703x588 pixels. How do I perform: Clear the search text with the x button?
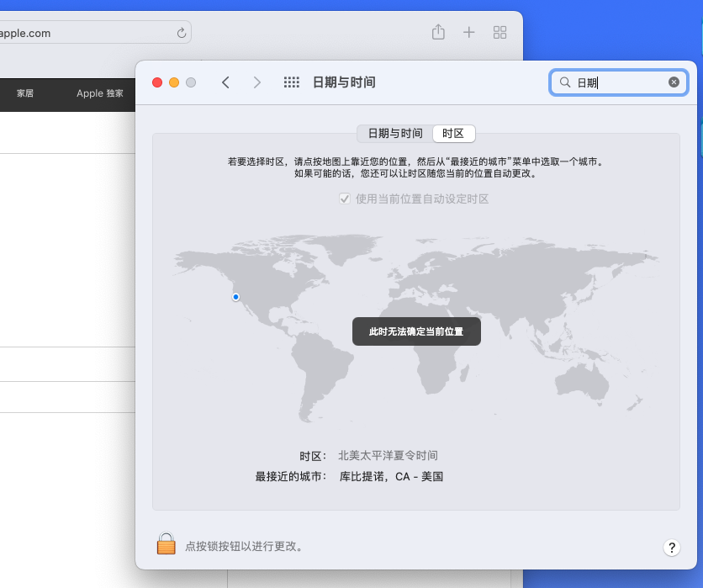click(674, 82)
